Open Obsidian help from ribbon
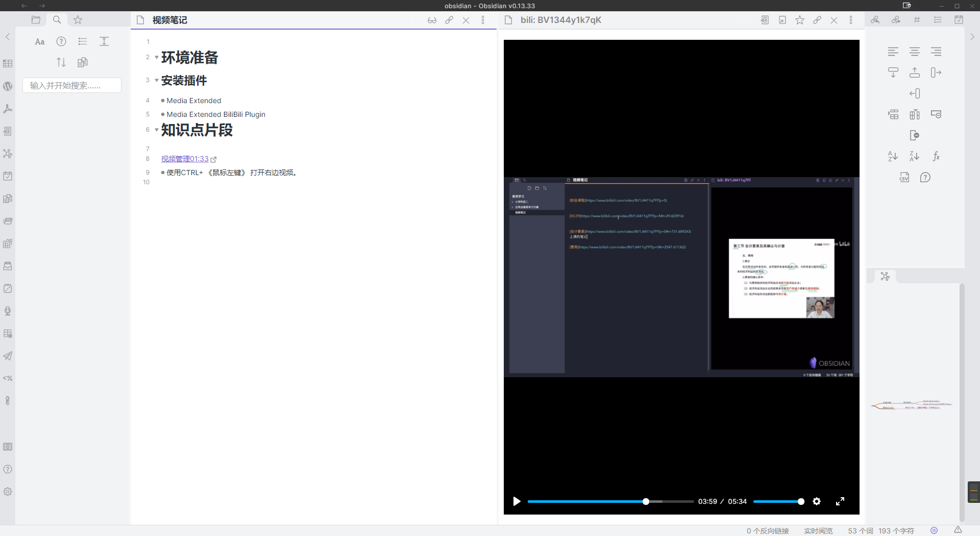 [x=8, y=469]
